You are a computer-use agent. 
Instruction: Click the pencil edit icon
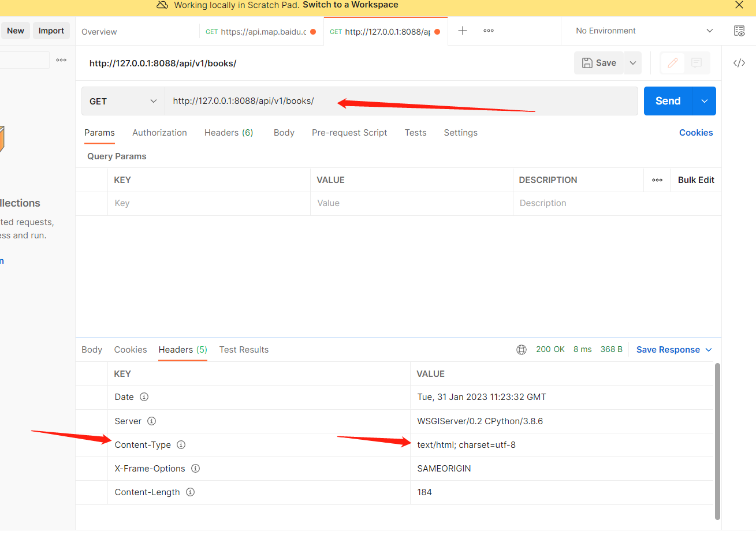click(672, 63)
